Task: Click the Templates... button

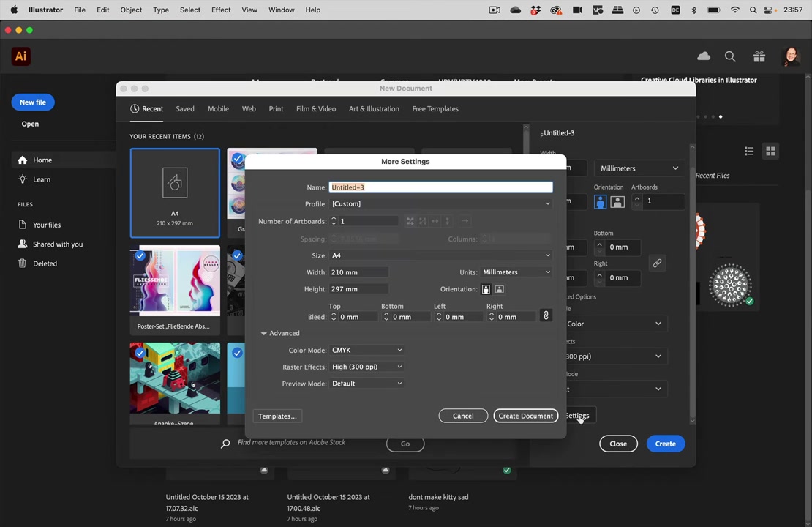Action: (277, 416)
